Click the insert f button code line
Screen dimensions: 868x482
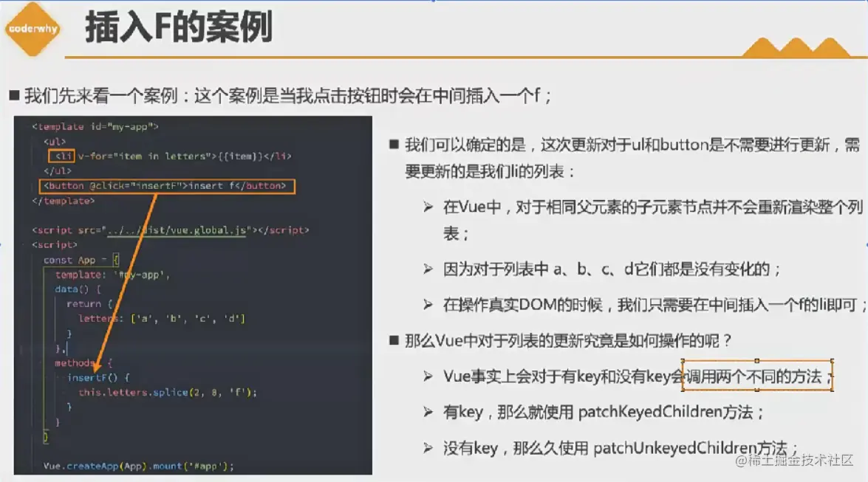coord(167,186)
